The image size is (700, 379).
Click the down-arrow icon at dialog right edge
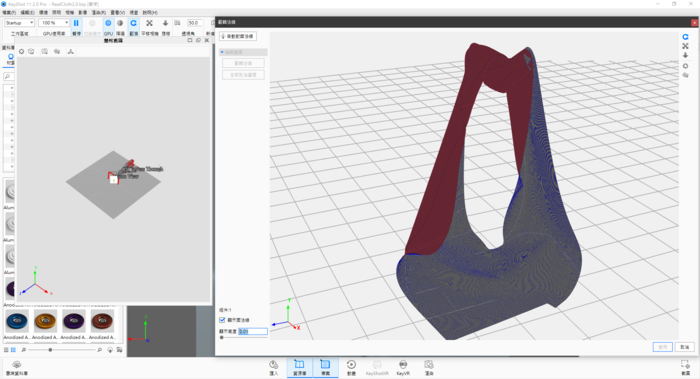click(x=685, y=55)
